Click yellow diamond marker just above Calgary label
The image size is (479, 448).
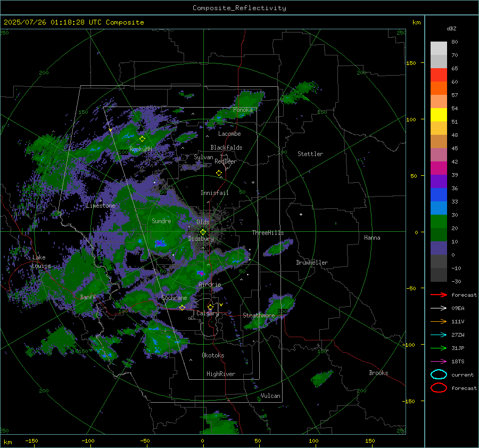click(210, 307)
